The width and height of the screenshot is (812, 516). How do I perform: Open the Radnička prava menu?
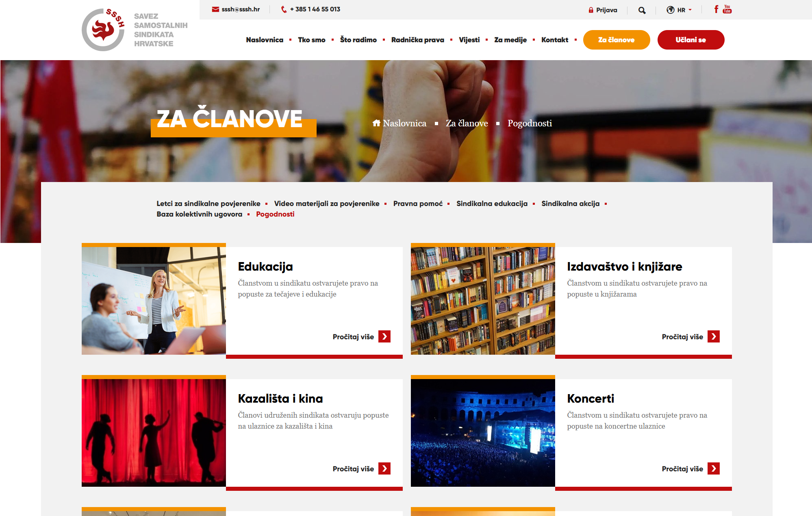[x=417, y=40]
